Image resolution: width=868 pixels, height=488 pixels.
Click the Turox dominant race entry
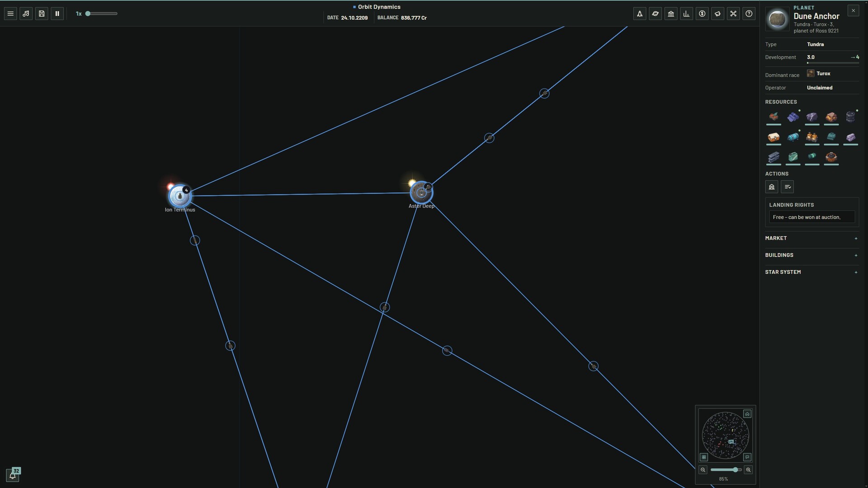(x=819, y=73)
